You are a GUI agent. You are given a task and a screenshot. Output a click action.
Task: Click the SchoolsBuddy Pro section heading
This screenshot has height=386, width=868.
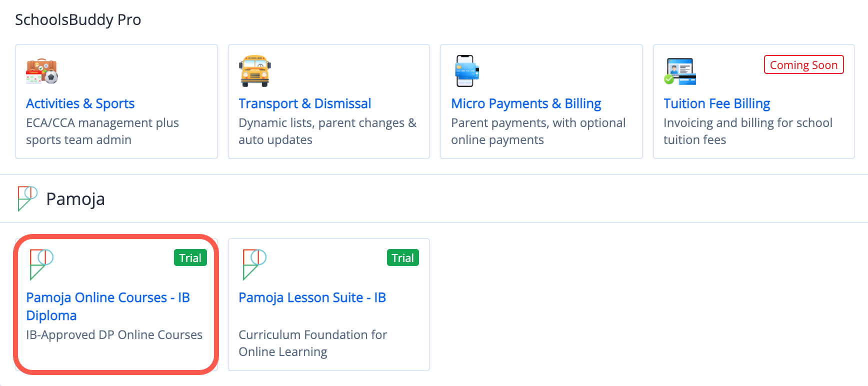coord(78,20)
